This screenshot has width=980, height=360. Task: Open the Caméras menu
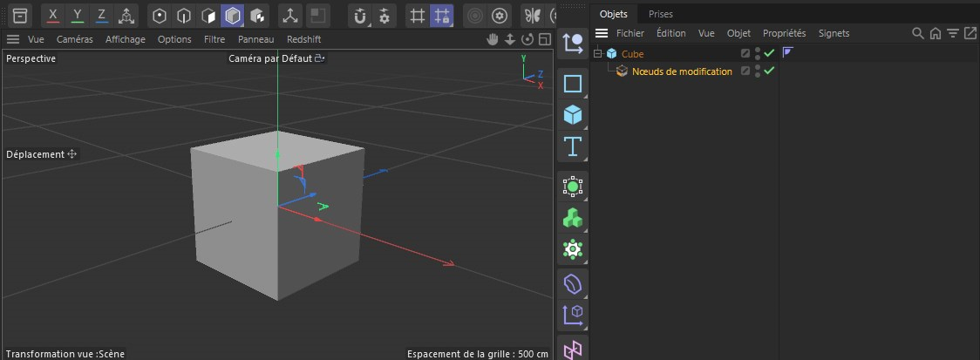point(74,39)
